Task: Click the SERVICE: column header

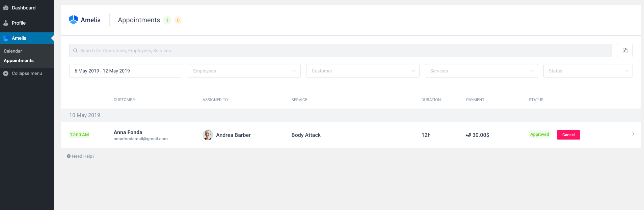Action: pos(300,100)
